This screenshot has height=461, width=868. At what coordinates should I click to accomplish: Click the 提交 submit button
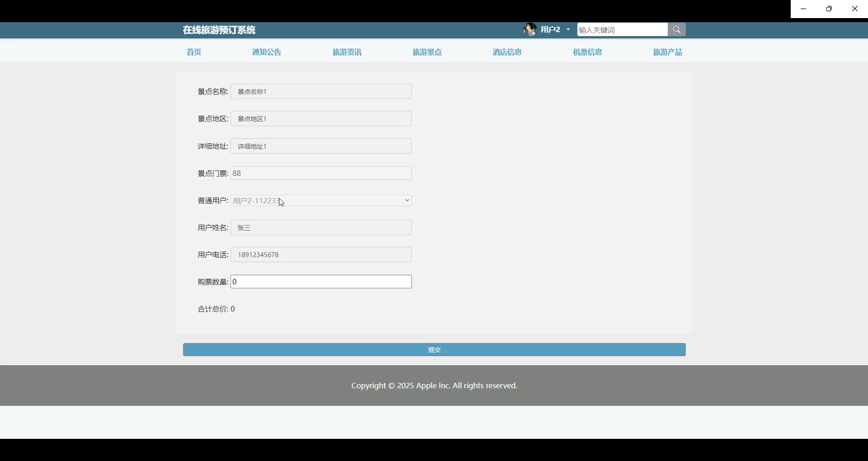coord(434,350)
